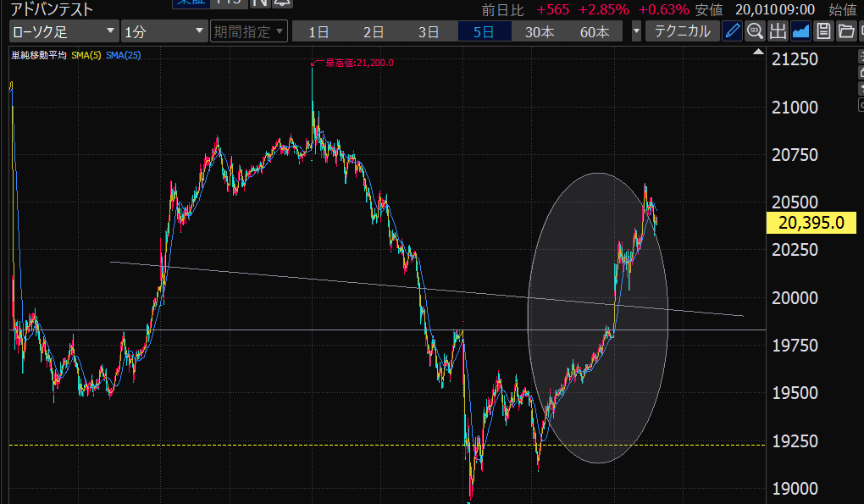The image size is (864, 504).
Task: Click the magnifier zoom icon
Action: pos(755,32)
